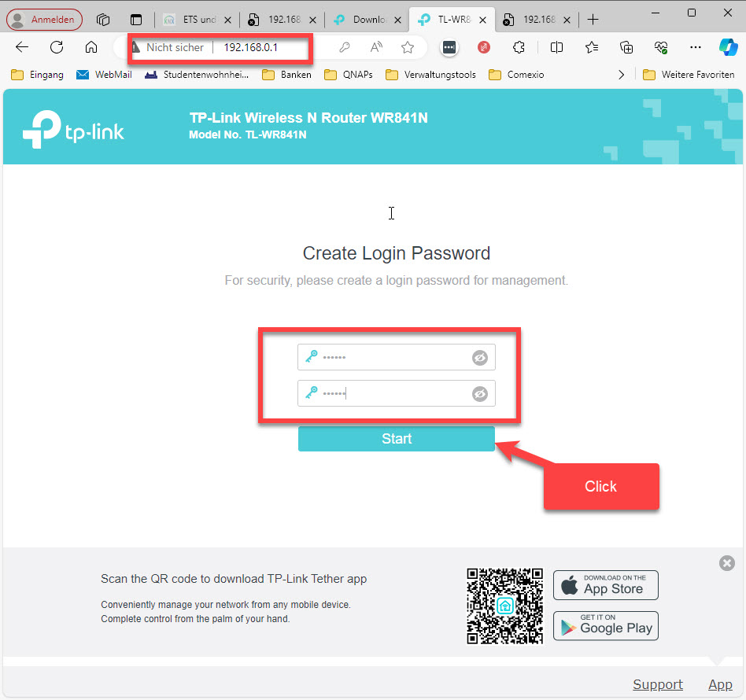This screenshot has height=700, width=746.
Task: Click the Tether app QR code
Action: pos(504,606)
